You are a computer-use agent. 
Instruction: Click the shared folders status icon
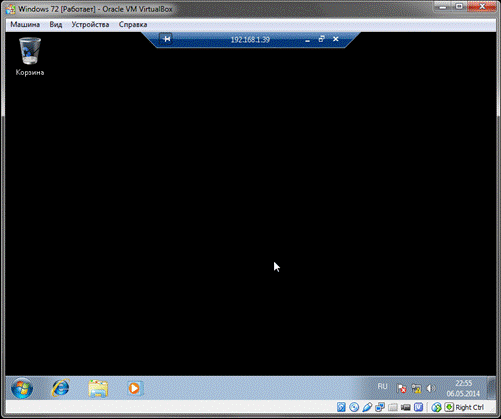393,407
